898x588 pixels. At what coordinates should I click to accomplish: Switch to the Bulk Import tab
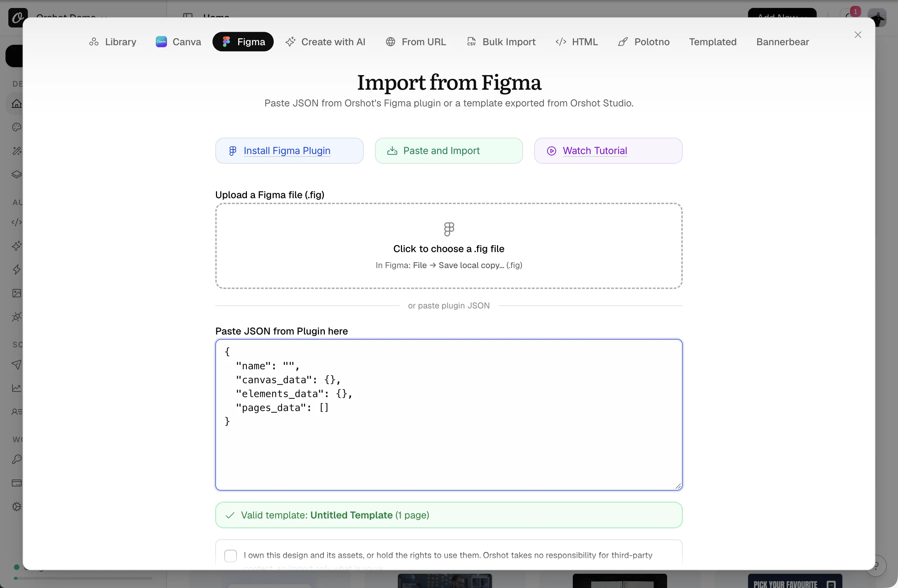(x=501, y=42)
